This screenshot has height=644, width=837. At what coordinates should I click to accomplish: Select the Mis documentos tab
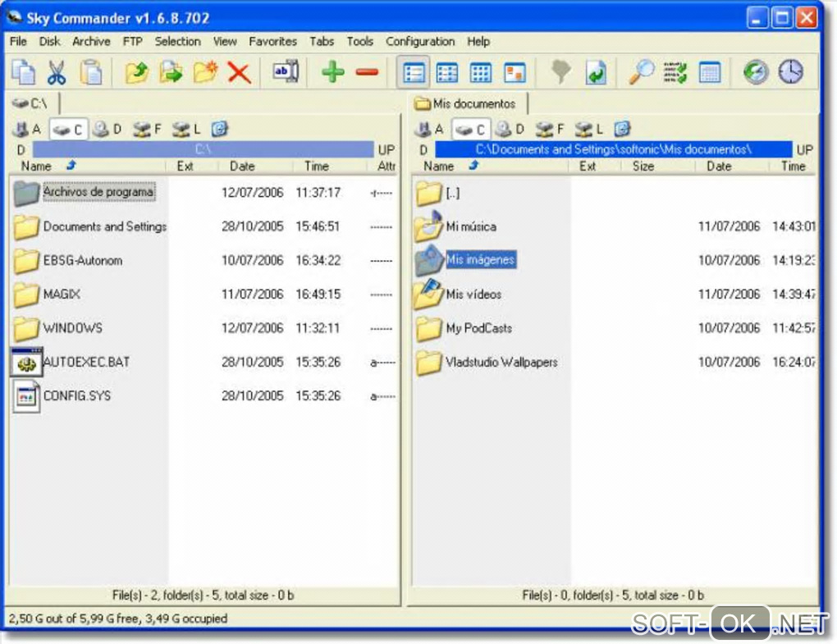tap(469, 103)
